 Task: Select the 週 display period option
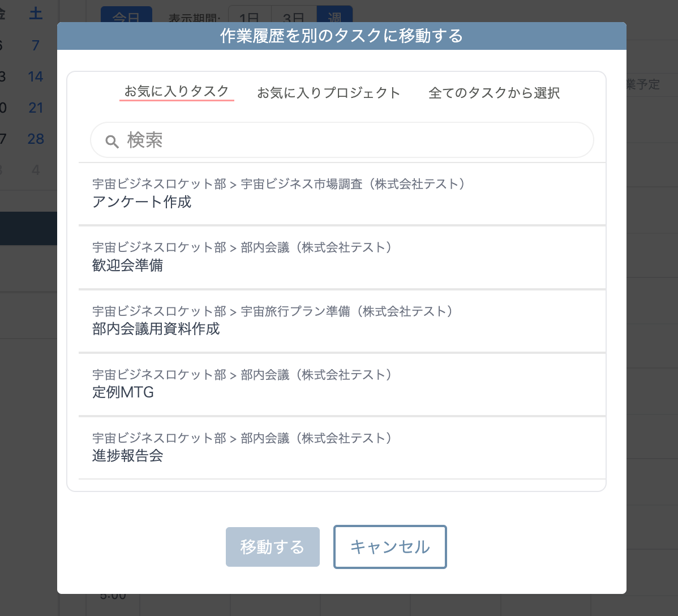point(333,17)
